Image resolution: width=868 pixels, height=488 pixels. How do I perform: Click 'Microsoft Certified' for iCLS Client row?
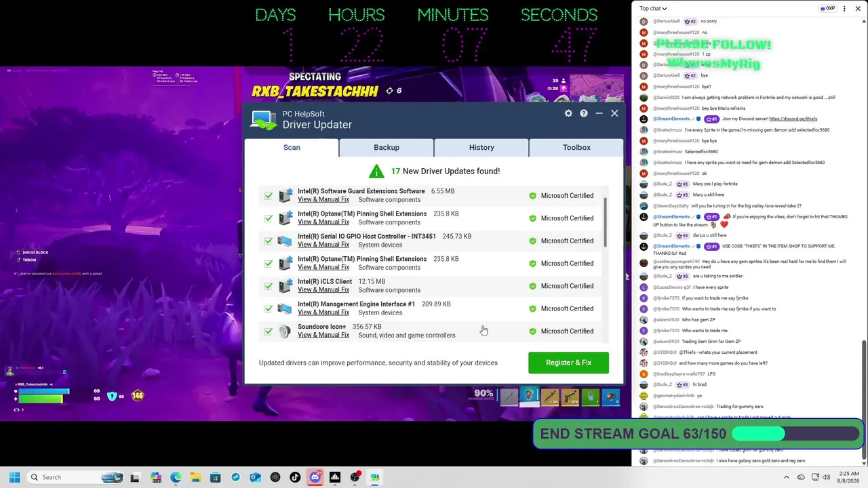pos(567,286)
